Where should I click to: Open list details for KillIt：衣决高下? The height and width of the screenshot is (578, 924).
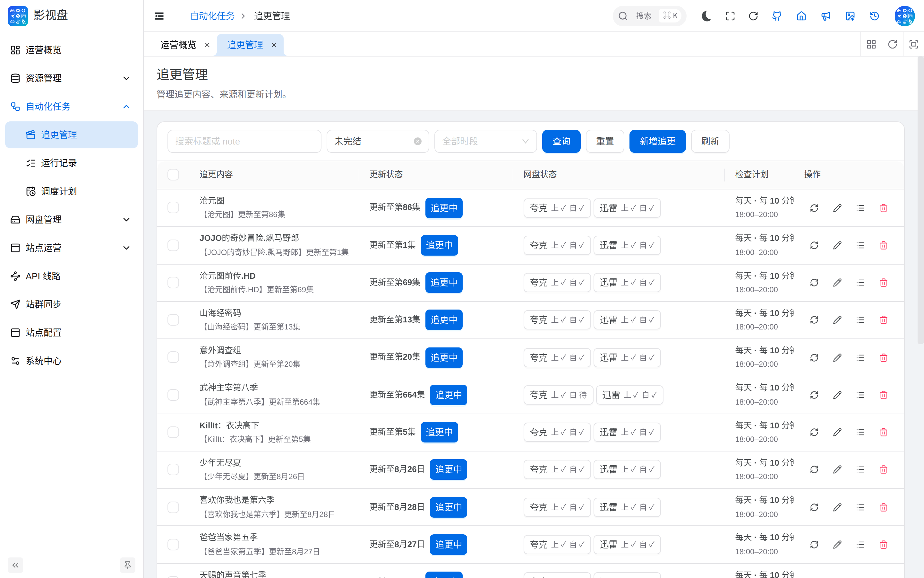click(860, 432)
